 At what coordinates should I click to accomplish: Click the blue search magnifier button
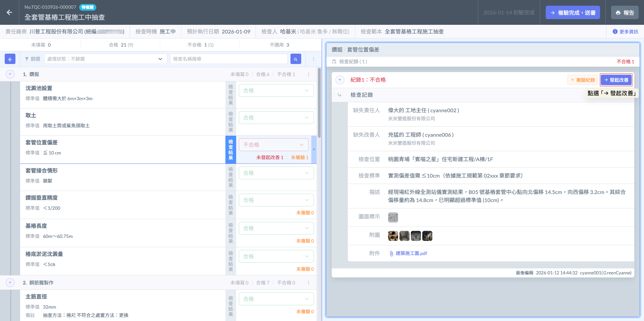tap(296, 59)
